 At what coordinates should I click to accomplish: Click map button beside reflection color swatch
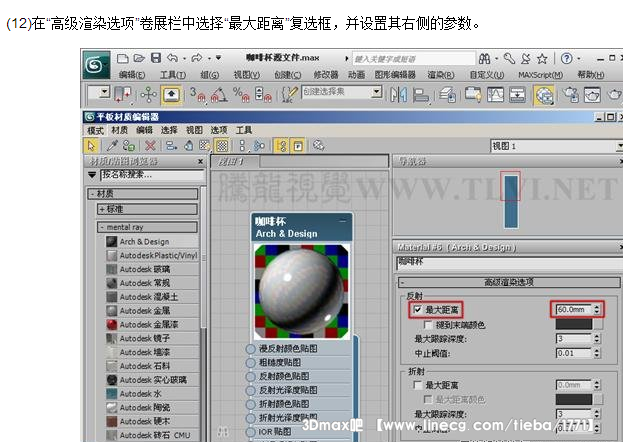click(598, 324)
